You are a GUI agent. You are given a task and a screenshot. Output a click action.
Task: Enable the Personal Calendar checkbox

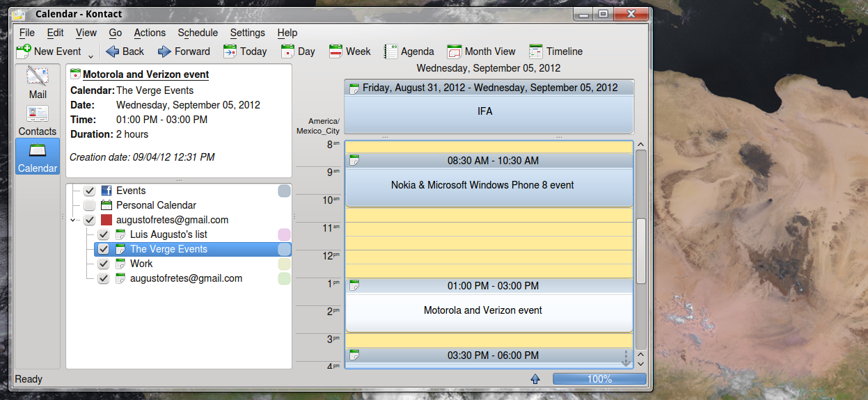pyautogui.click(x=89, y=205)
